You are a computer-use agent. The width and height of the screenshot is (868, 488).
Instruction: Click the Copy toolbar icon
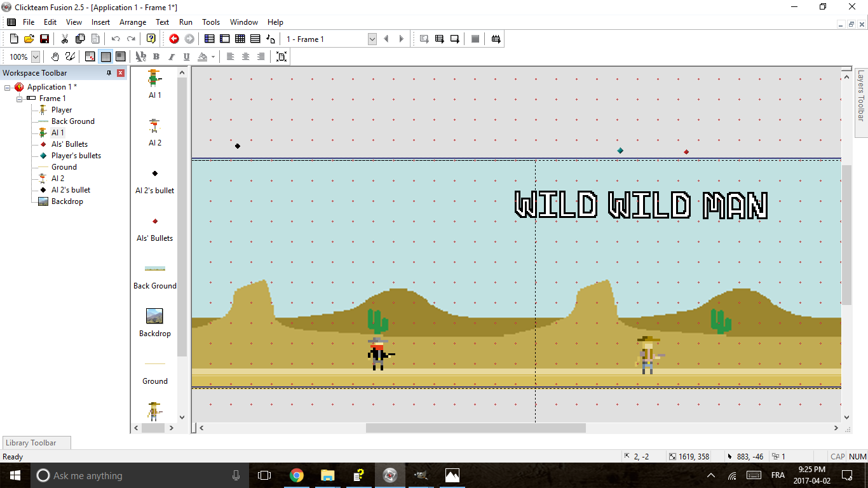coord(80,39)
